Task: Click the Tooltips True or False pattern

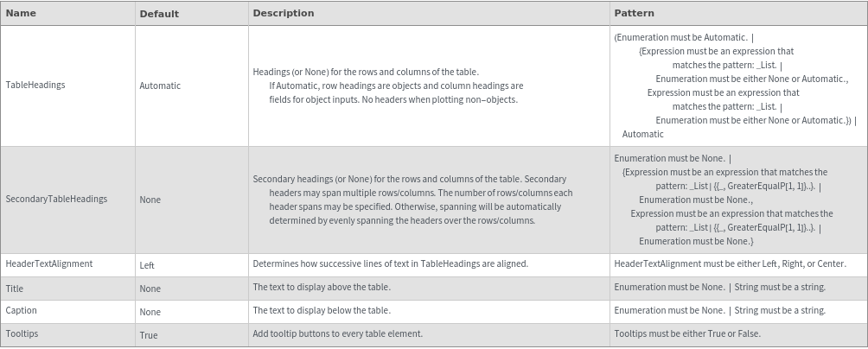Action: [x=687, y=333]
